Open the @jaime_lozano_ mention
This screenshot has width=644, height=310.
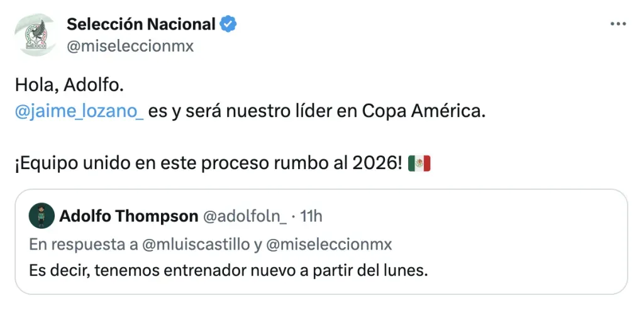pos(79,113)
